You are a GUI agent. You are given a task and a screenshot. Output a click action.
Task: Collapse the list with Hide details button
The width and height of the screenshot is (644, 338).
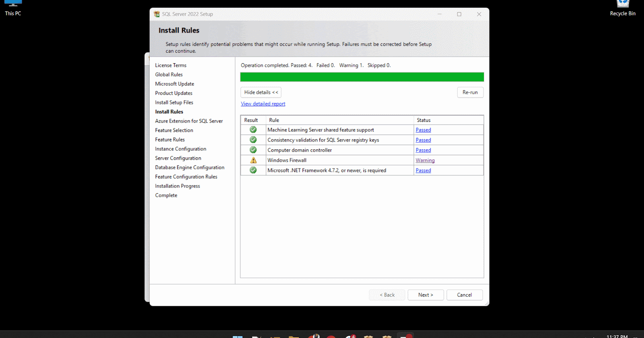(x=261, y=92)
